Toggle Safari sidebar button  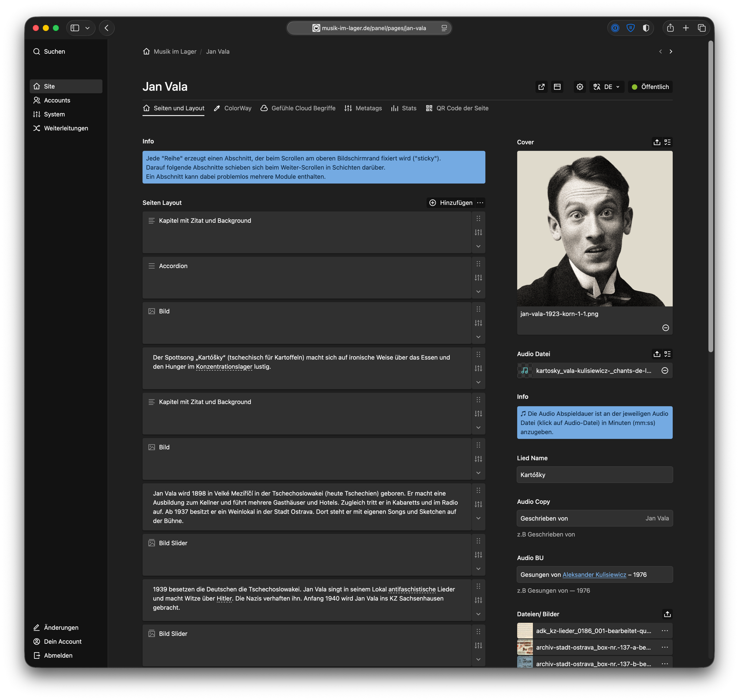point(75,28)
